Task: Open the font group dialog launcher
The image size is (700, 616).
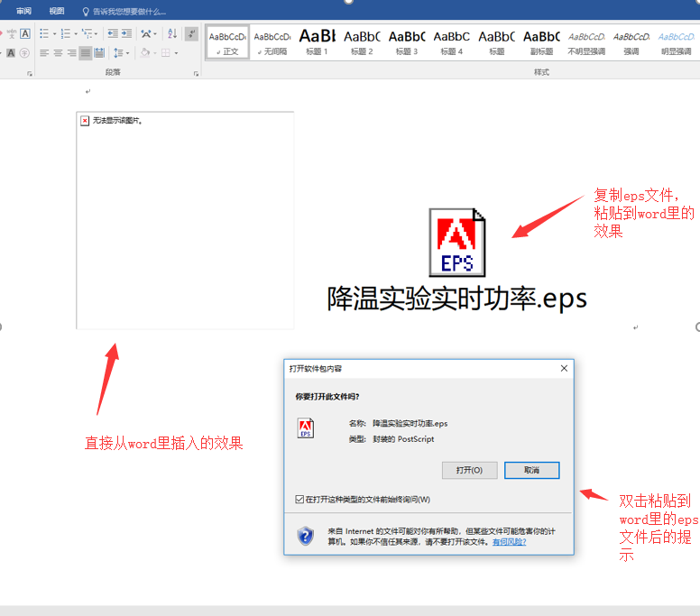Action: pyautogui.click(x=30, y=74)
